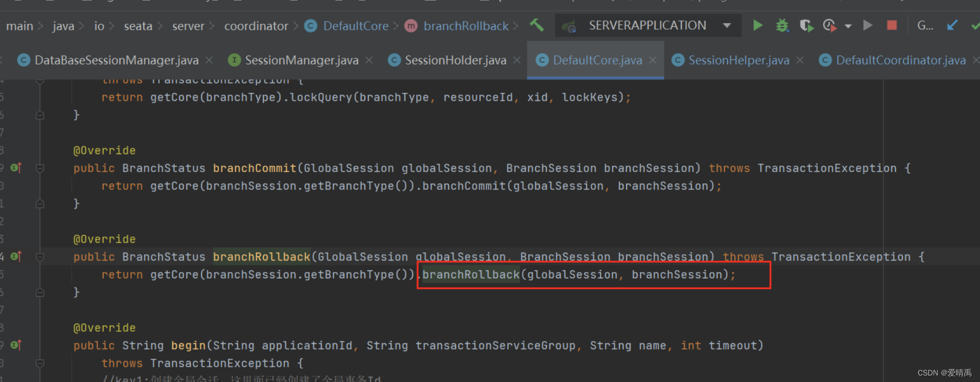Launch the profiler clock icon
The image size is (980, 382).
(x=830, y=25)
